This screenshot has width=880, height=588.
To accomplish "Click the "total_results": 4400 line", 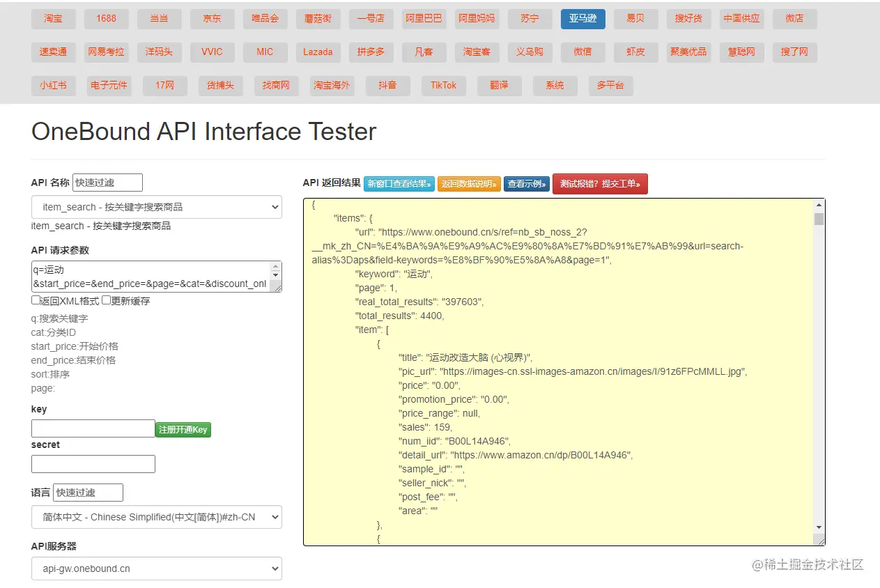I will pyautogui.click(x=400, y=316).
